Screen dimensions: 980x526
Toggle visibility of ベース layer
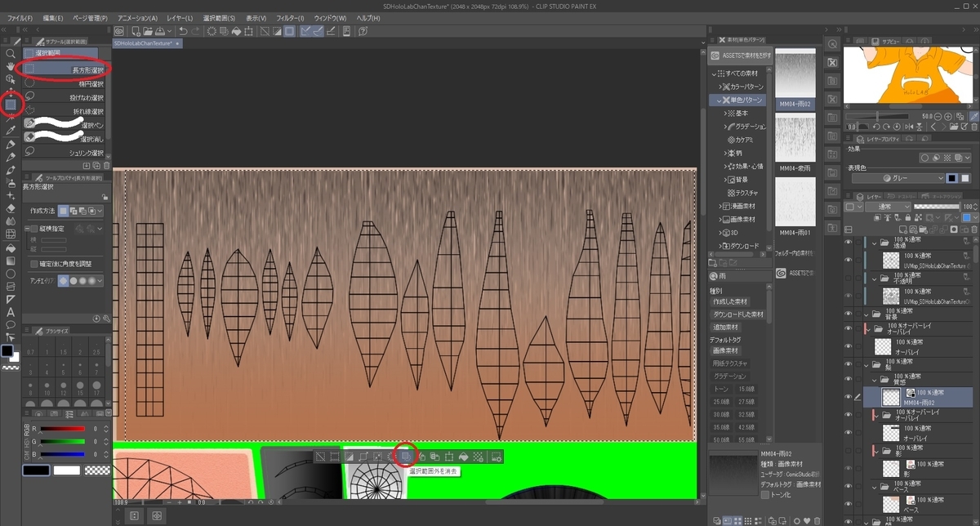pyautogui.click(x=849, y=503)
